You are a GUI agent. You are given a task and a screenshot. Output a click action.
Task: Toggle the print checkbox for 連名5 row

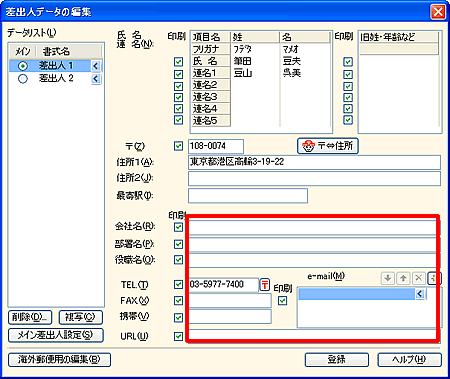179,120
